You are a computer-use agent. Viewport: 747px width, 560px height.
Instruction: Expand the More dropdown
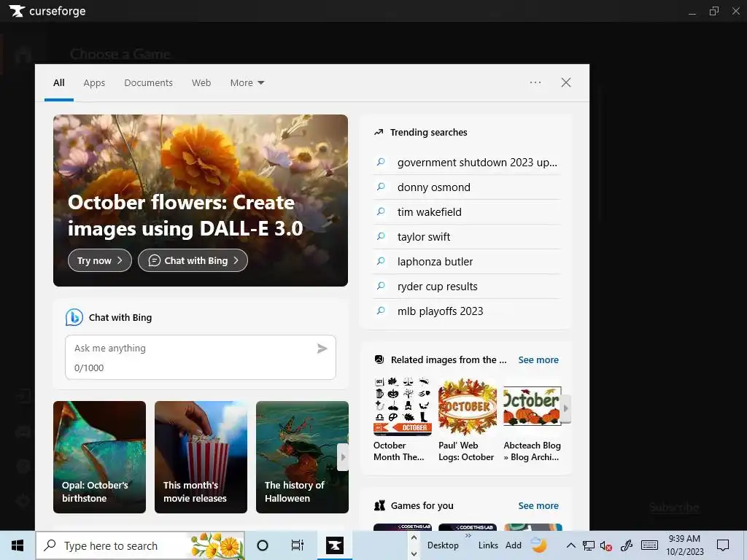247,82
